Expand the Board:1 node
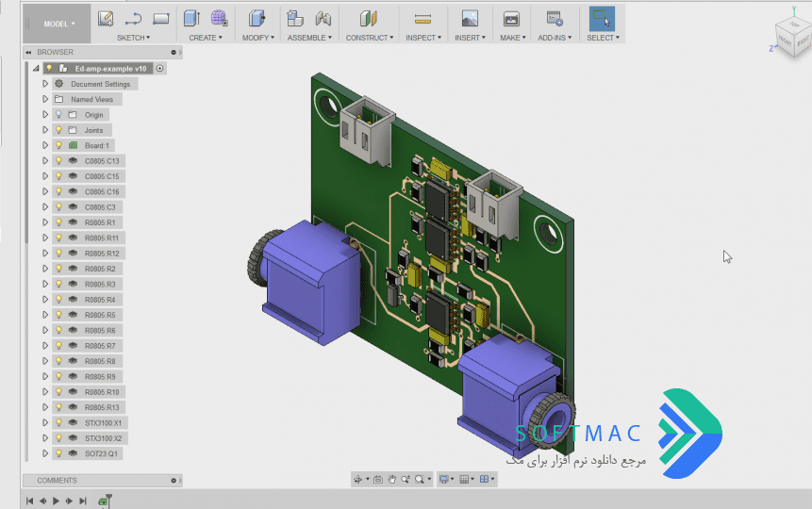Screen dimensions: 812x509 click(45, 145)
